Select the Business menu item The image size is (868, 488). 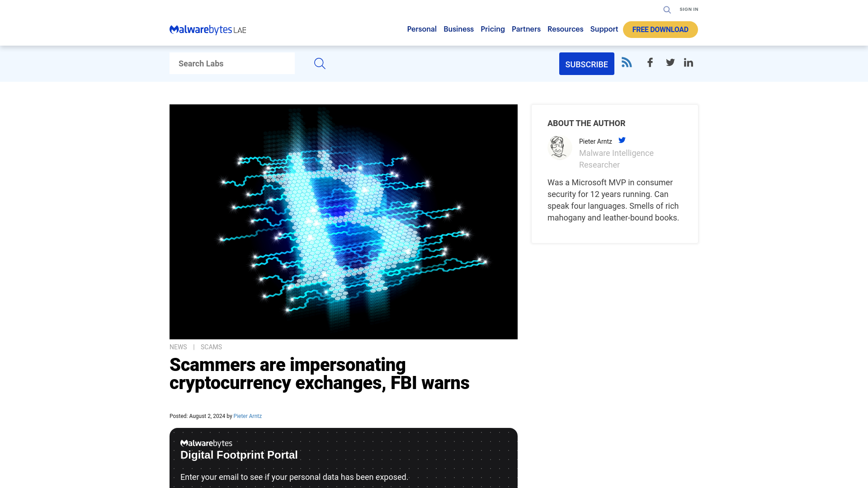point(458,28)
